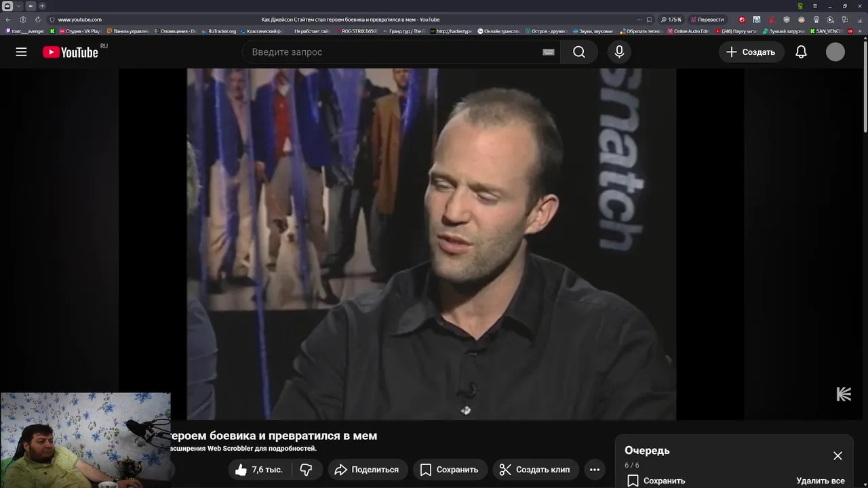Go back with the browser back arrow

click(x=8, y=20)
